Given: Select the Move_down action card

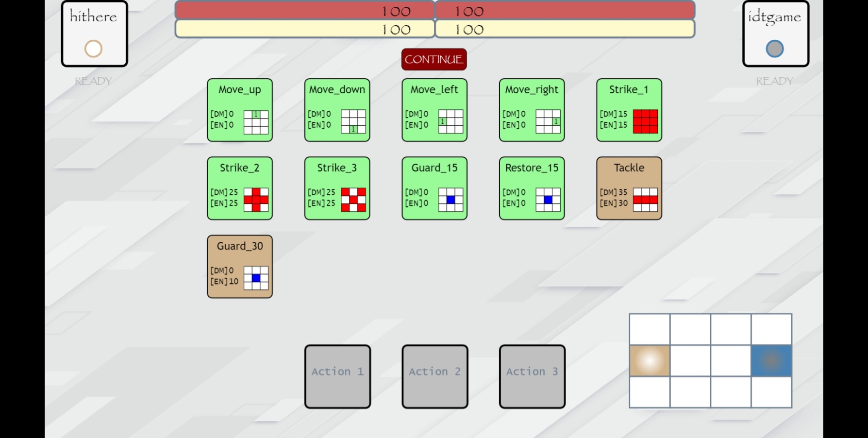Looking at the screenshot, I should [337, 110].
